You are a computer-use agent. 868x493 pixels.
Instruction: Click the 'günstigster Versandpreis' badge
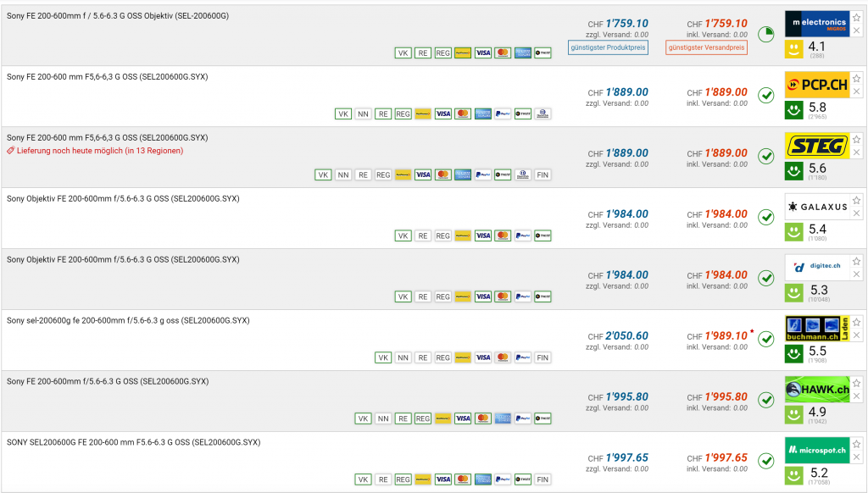pyautogui.click(x=706, y=48)
